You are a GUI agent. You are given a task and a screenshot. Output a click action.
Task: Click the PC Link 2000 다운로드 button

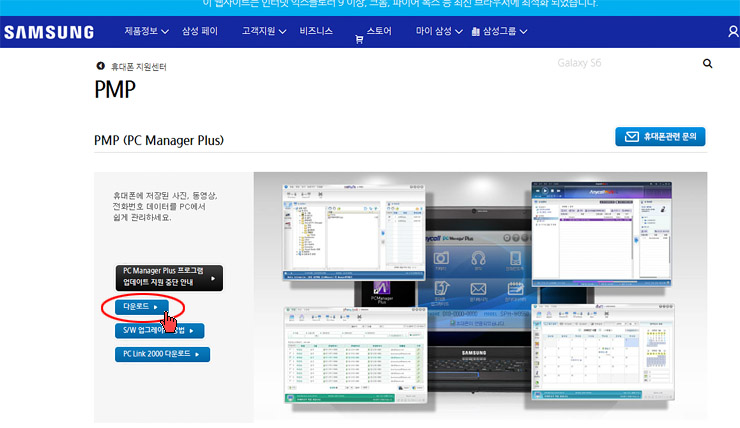click(x=162, y=354)
